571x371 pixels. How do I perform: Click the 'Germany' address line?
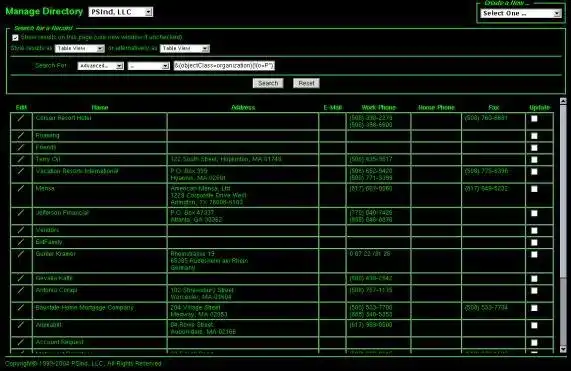coord(182,268)
